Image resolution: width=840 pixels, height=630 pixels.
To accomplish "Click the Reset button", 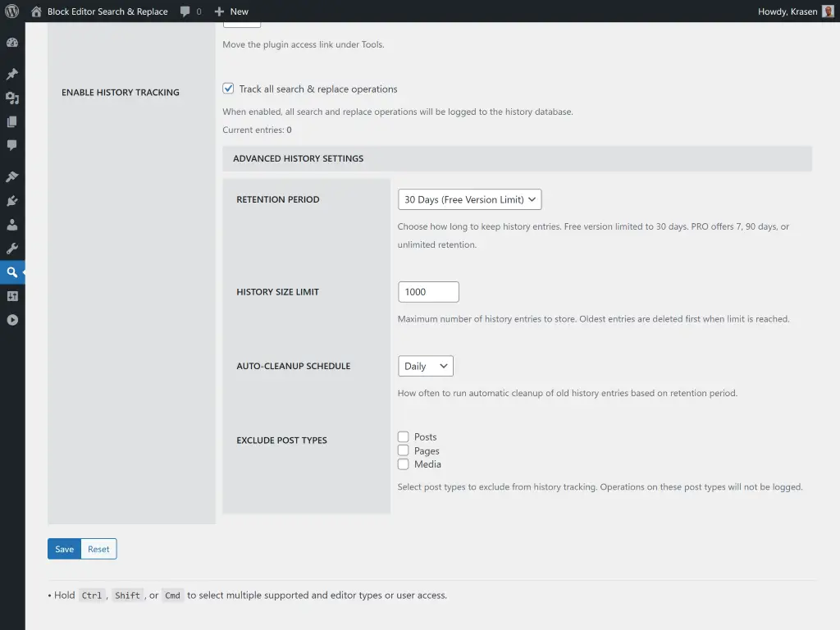I will [x=98, y=549].
